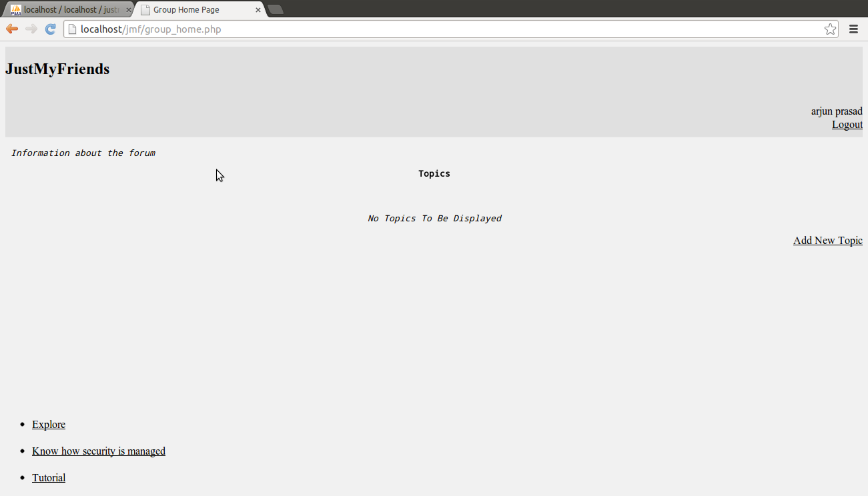Focus the URL address bar
Screen dimensions: 868x496
[x=440, y=29]
